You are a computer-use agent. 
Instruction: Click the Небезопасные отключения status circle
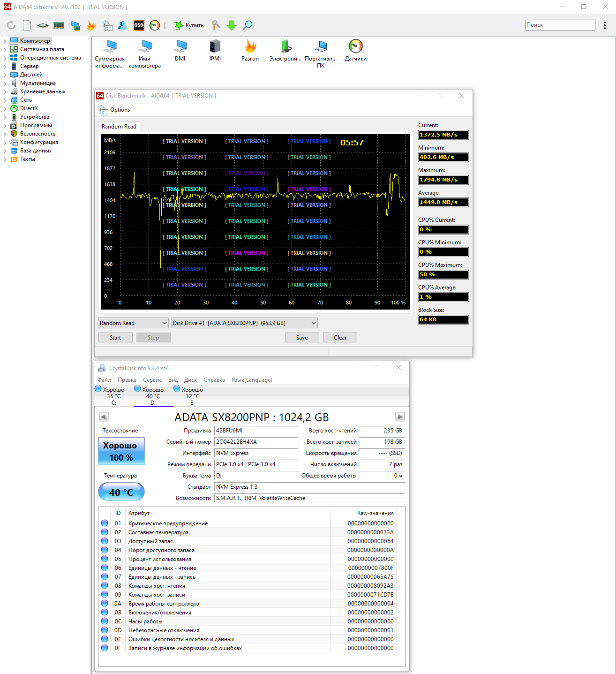tap(105, 630)
